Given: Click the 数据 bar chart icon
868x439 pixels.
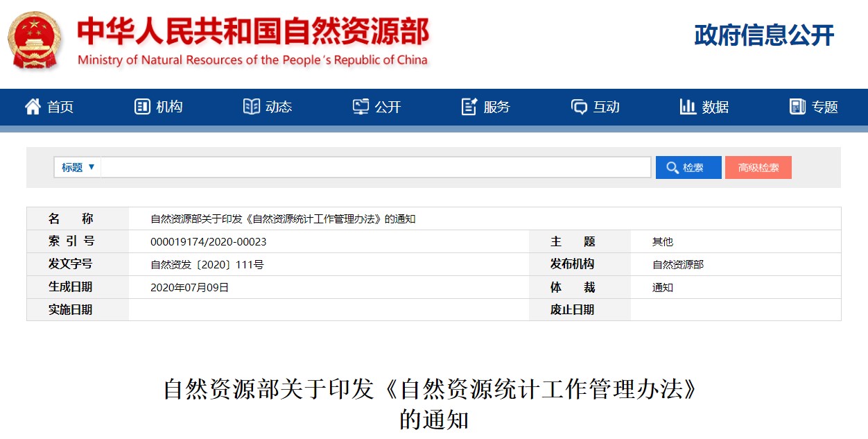Looking at the screenshot, I should point(688,107).
